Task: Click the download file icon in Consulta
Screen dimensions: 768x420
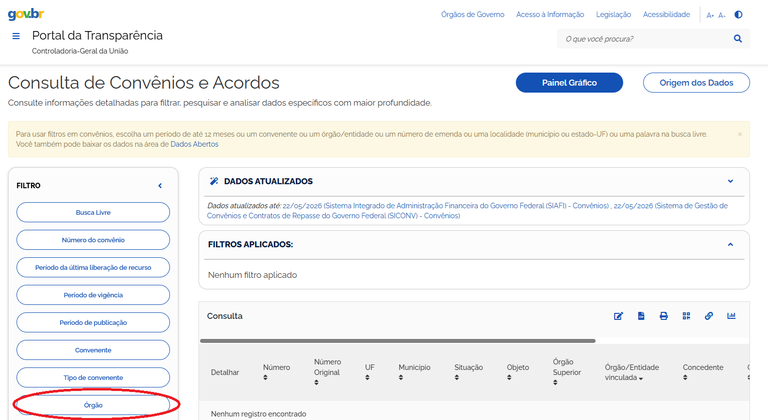Action: (x=641, y=316)
